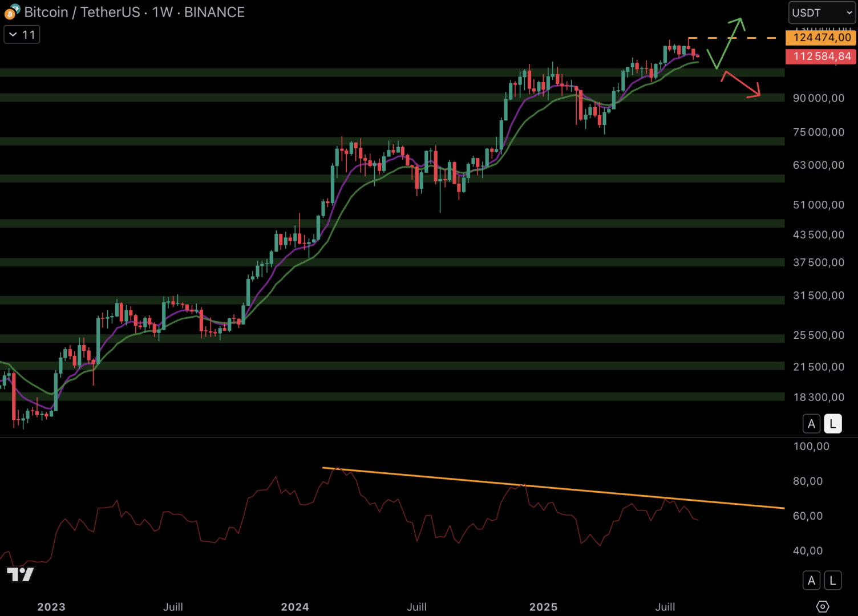Click the RSI 40,00 axis label
This screenshot has width=858, height=616.
point(808,550)
